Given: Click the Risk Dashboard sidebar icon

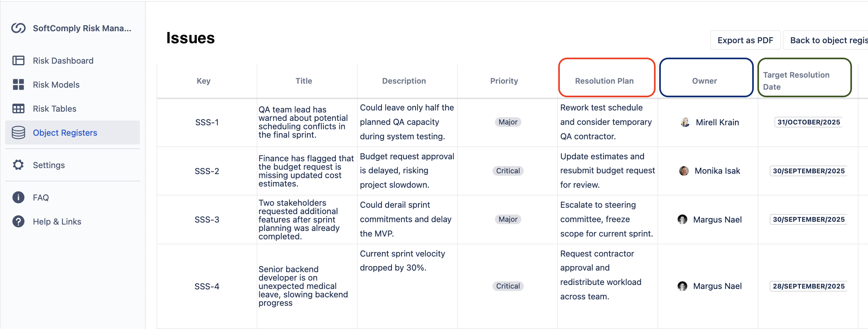Looking at the screenshot, I should pyautogui.click(x=18, y=60).
